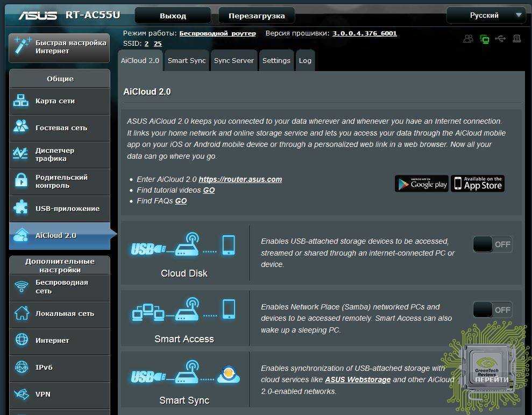
Task: Click the Cloud Disk diagram icon
Action: [x=183, y=244]
